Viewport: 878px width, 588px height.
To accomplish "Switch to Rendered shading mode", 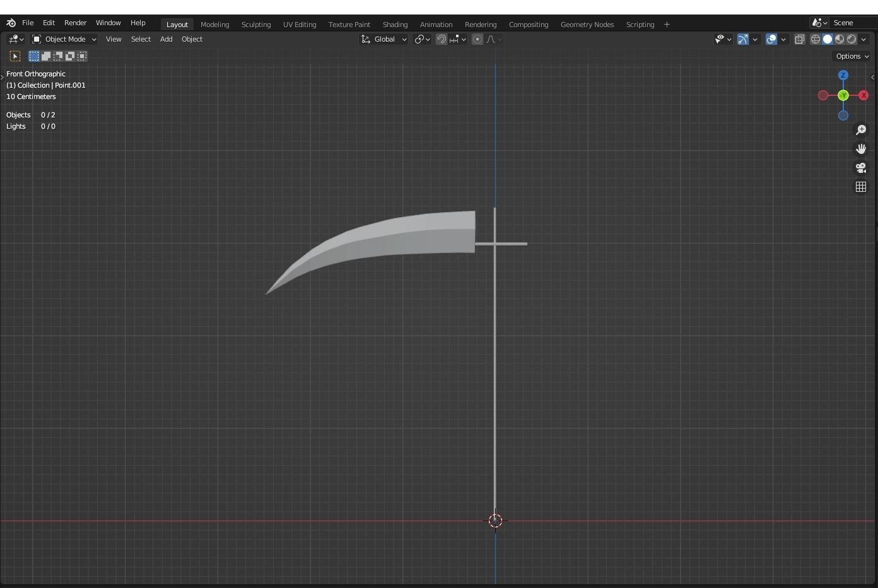I will (852, 39).
